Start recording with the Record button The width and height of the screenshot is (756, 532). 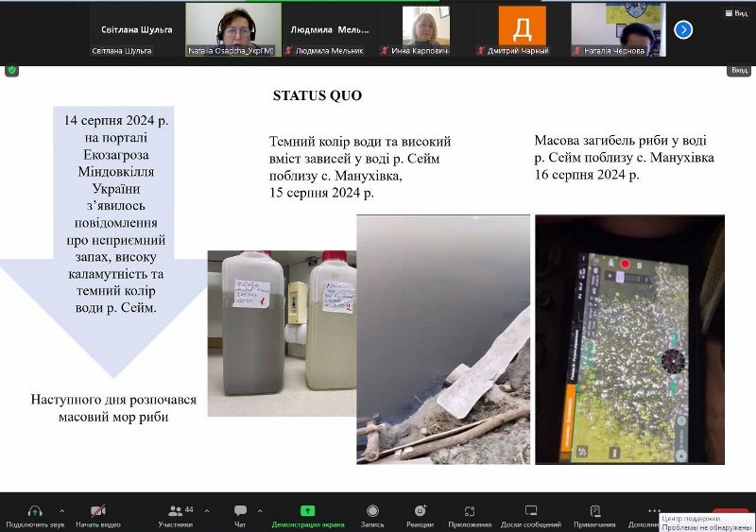click(372, 511)
